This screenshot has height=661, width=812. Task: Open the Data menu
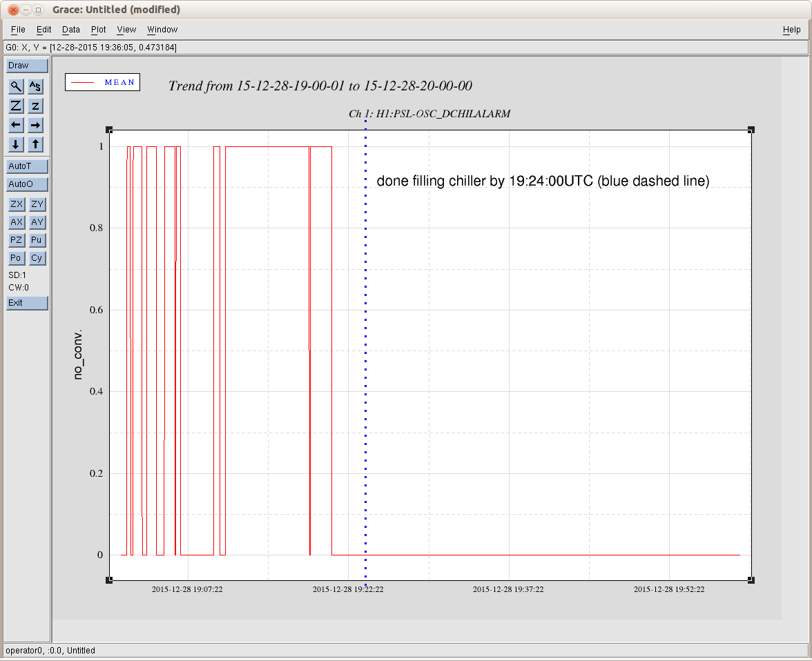[71, 30]
